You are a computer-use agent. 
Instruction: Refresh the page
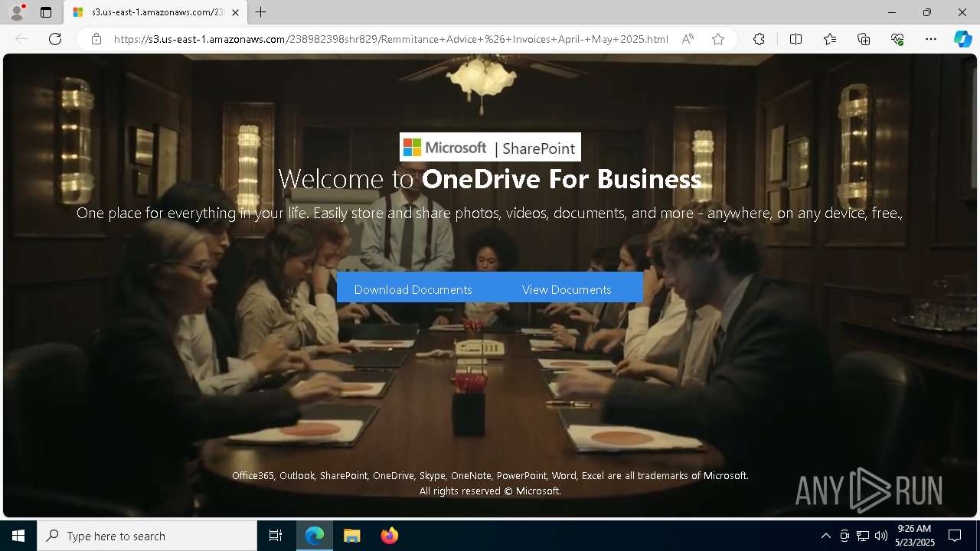55,39
